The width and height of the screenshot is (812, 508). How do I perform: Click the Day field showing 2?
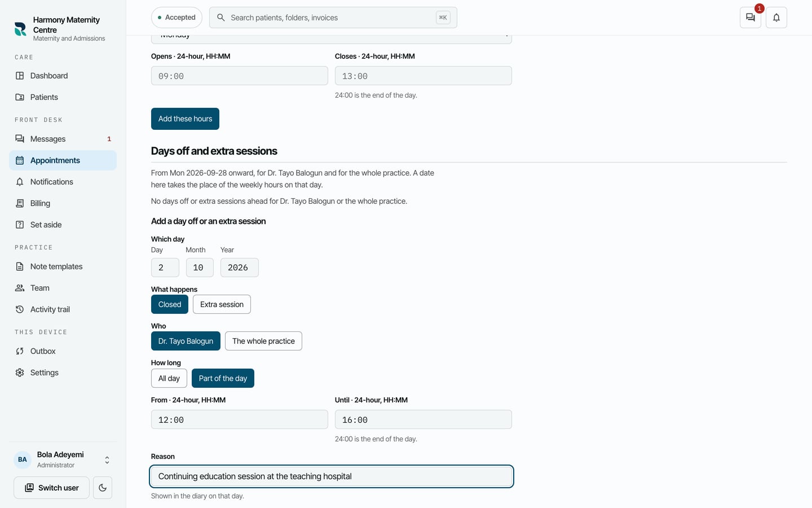165,268
